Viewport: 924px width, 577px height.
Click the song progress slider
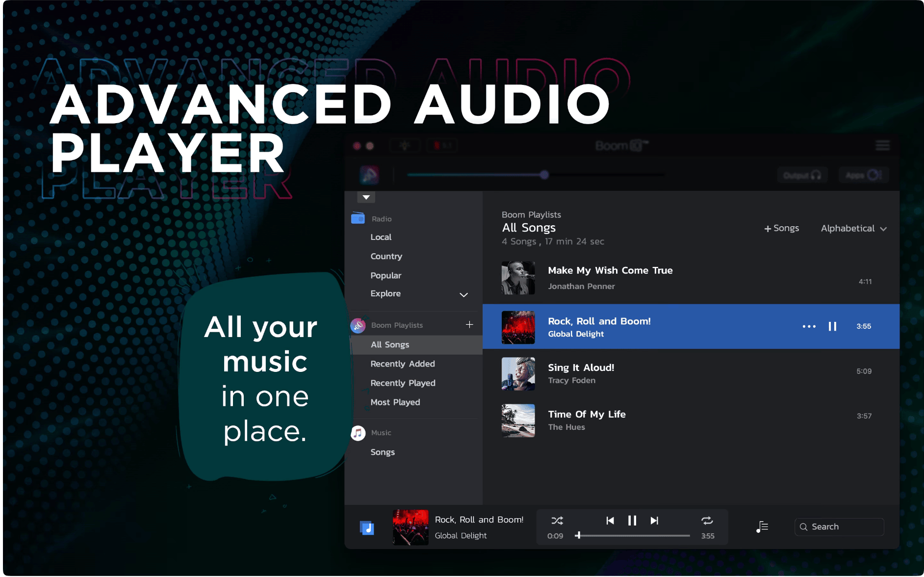pyautogui.click(x=634, y=536)
